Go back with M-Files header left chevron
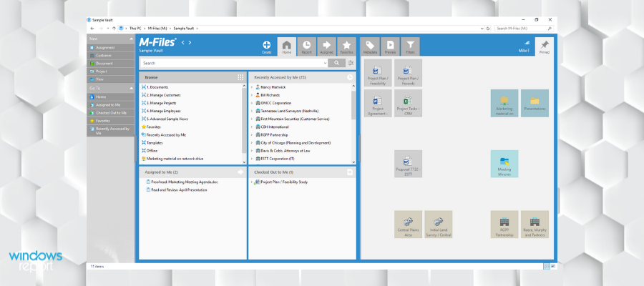The image size is (644, 286). (183, 42)
